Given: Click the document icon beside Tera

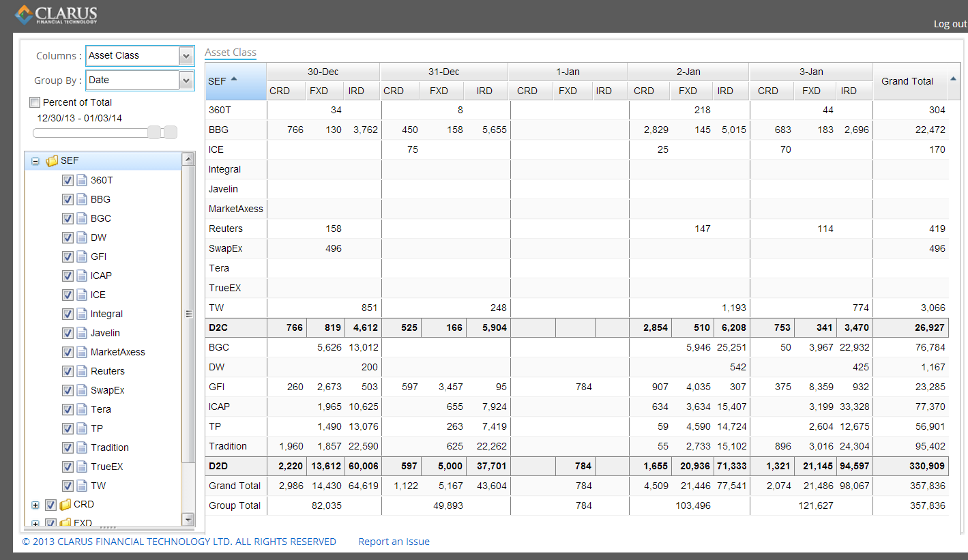Looking at the screenshot, I should pos(82,409).
